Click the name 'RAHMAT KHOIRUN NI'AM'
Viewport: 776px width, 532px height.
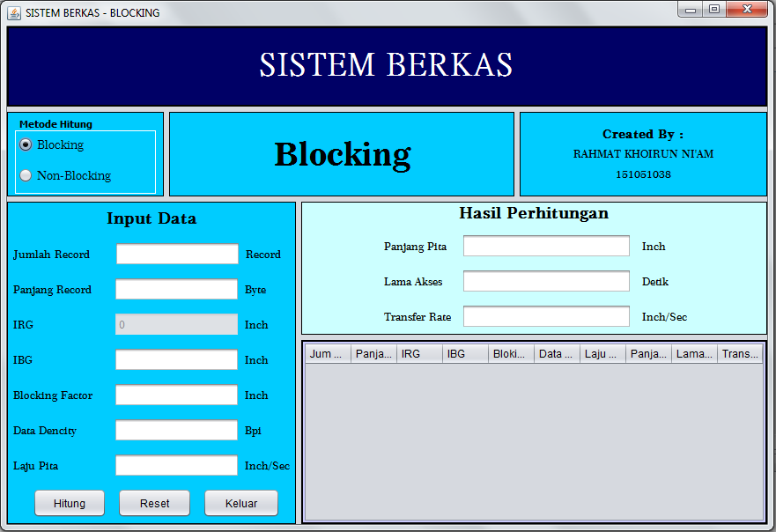643,154
